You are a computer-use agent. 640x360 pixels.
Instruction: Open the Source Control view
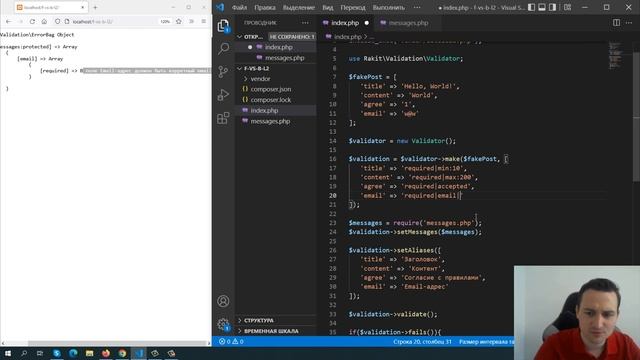(x=223, y=72)
